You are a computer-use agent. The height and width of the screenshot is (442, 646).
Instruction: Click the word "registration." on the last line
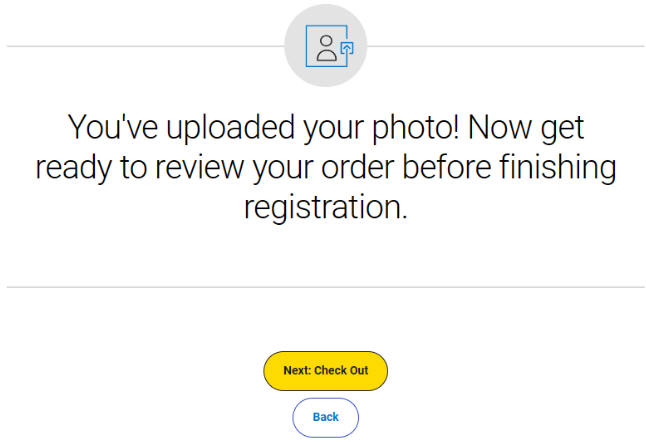click(x=325, y=208)
